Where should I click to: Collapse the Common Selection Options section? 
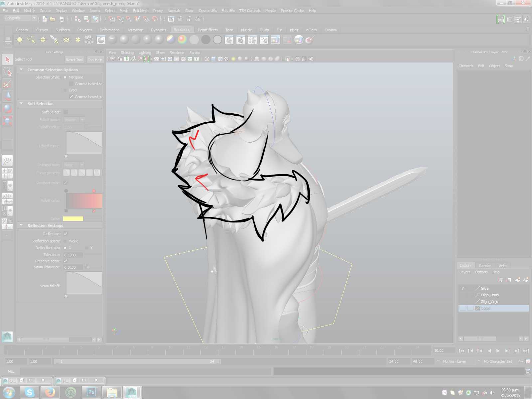tap(21, 70)
